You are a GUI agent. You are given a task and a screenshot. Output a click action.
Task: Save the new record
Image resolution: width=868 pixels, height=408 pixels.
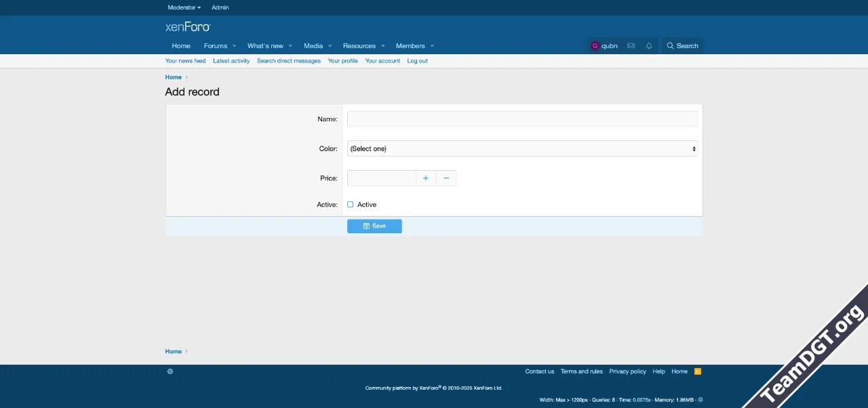(374, 226)
